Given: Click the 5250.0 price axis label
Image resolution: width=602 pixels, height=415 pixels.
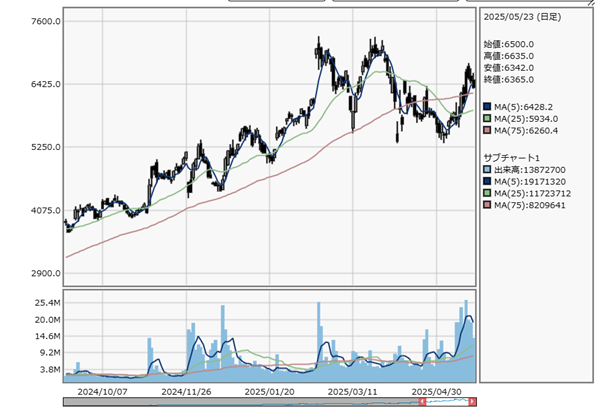Looking at the screenshot, I should pos(46,147).
